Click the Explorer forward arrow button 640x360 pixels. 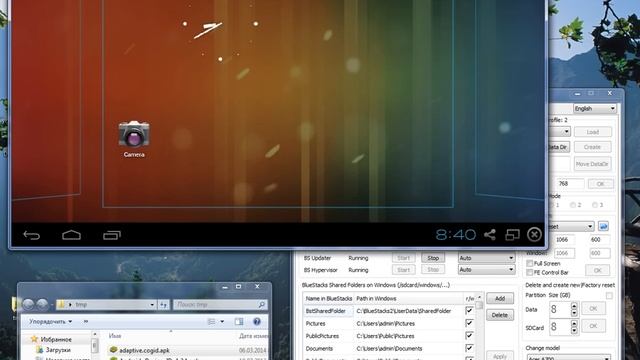tap(42, 304)
